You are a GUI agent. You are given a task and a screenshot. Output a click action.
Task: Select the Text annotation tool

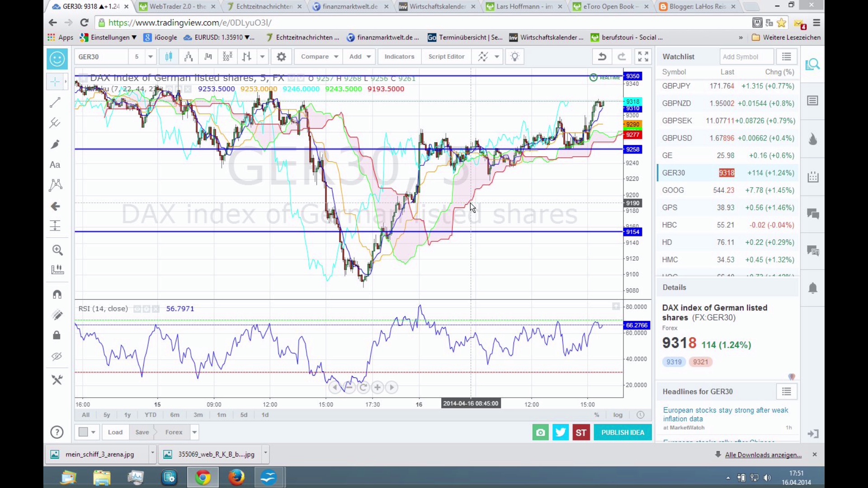[x=55, y=165]
